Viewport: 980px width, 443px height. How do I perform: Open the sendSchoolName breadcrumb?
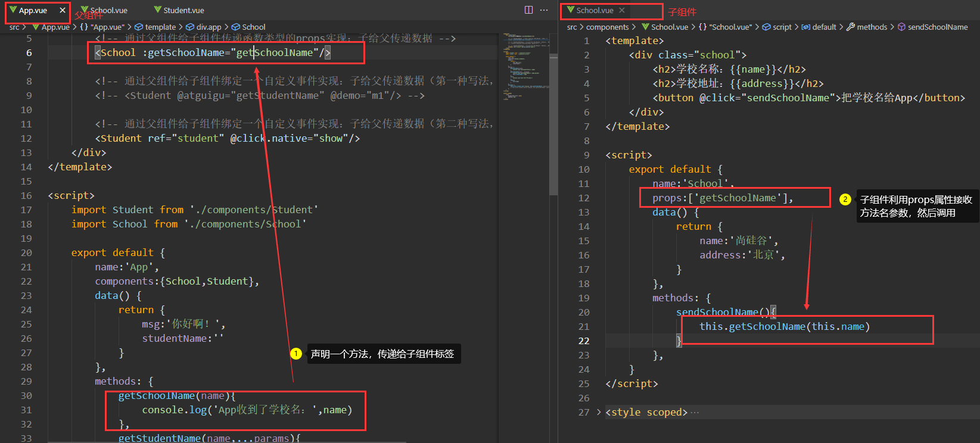tap(932, 27)
